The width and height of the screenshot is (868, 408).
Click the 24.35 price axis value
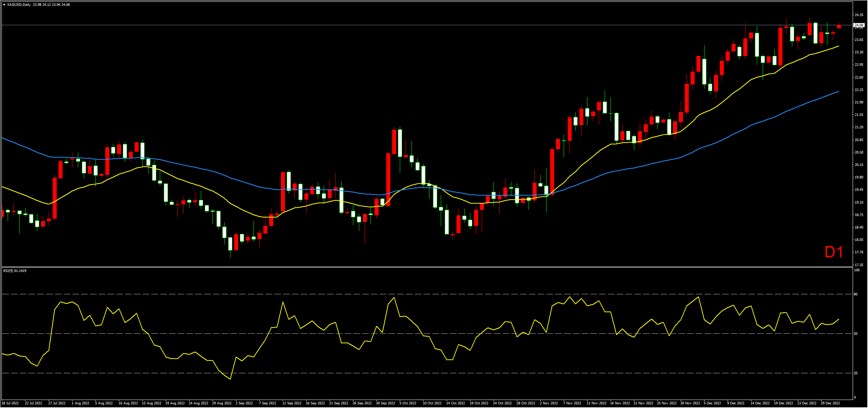coord(859,15)
